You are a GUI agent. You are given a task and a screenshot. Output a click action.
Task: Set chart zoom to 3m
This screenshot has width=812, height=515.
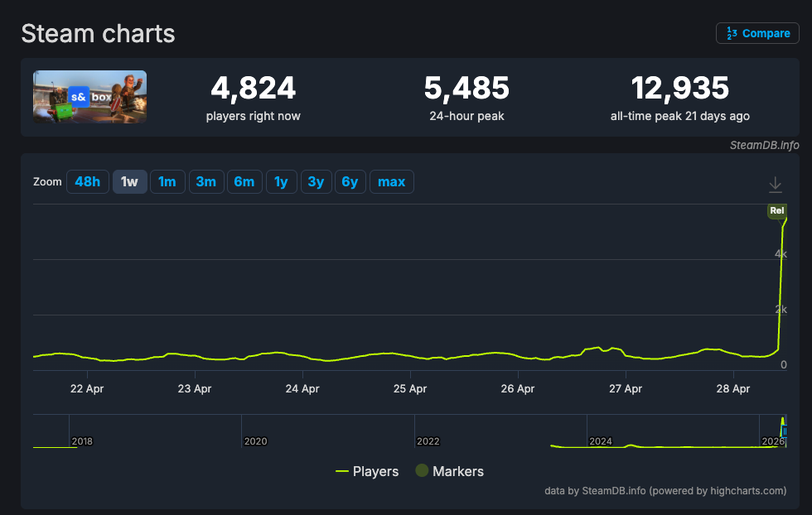coord(206,181)
